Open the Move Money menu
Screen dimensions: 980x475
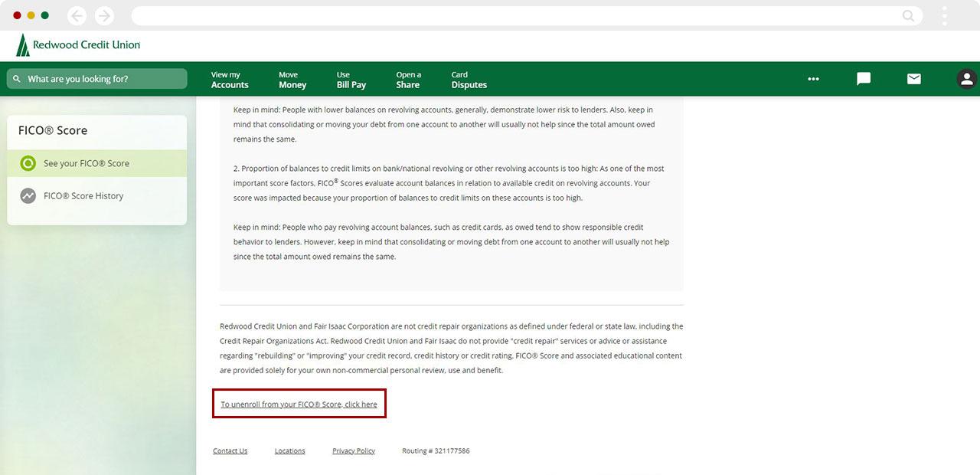[x=292, y=80]
